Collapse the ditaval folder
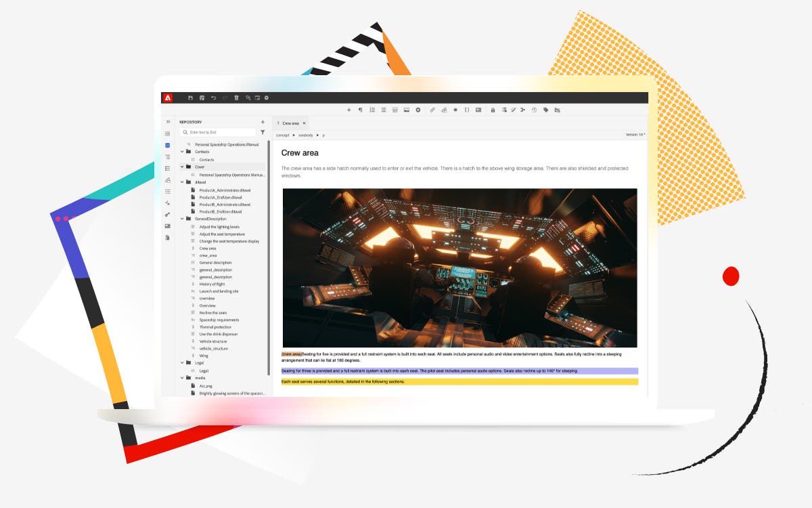Image resolution: width=812 pixels, height=508 pixels. click(181, 182)
